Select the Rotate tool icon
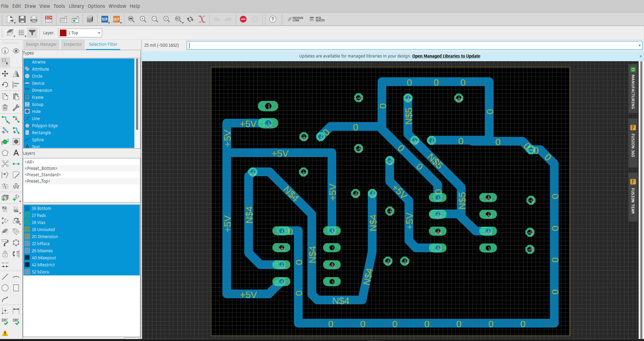 [x=5, y=85]
